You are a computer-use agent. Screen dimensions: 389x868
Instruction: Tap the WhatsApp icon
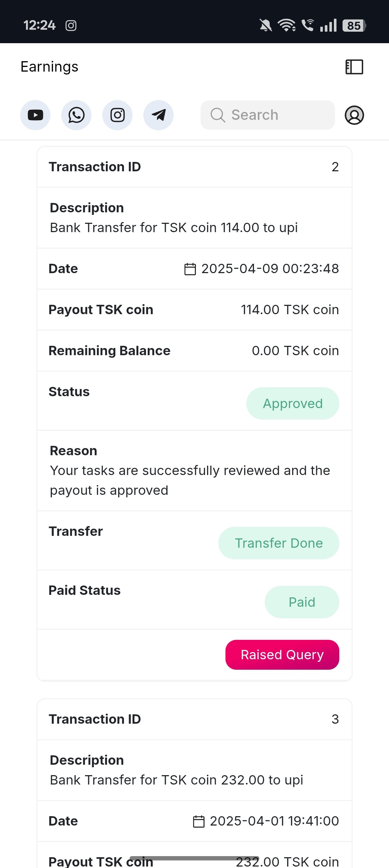[x=76, y=115]
